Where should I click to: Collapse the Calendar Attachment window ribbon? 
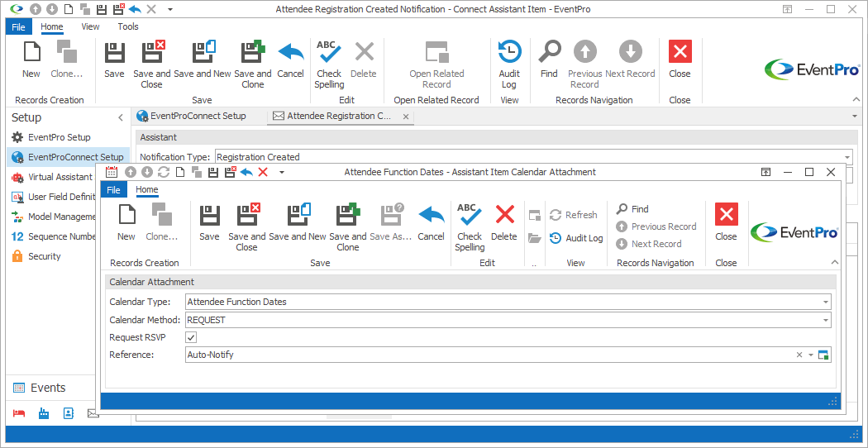tap(835, 263)
